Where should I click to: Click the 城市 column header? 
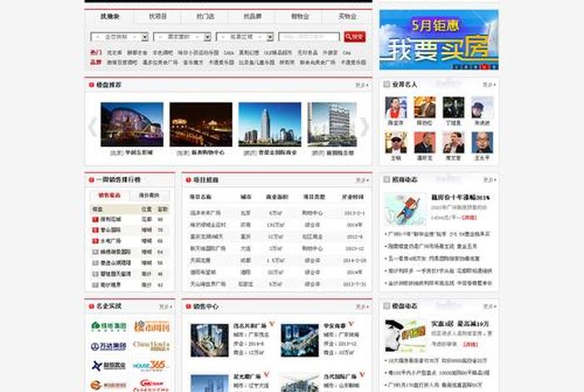tap(245, 197)
